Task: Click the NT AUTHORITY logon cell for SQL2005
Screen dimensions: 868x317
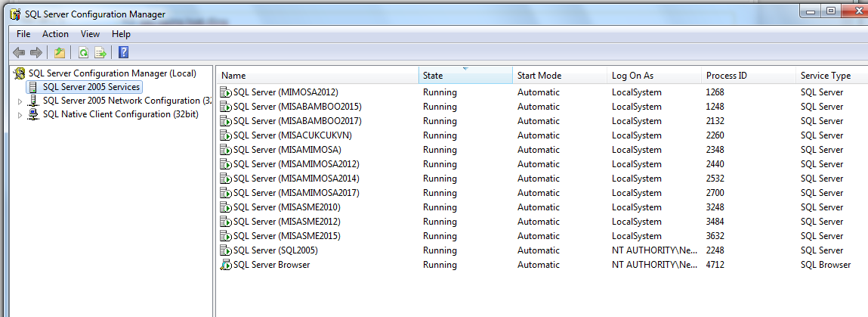Action: pyautogui.click(x=654, y=250)
